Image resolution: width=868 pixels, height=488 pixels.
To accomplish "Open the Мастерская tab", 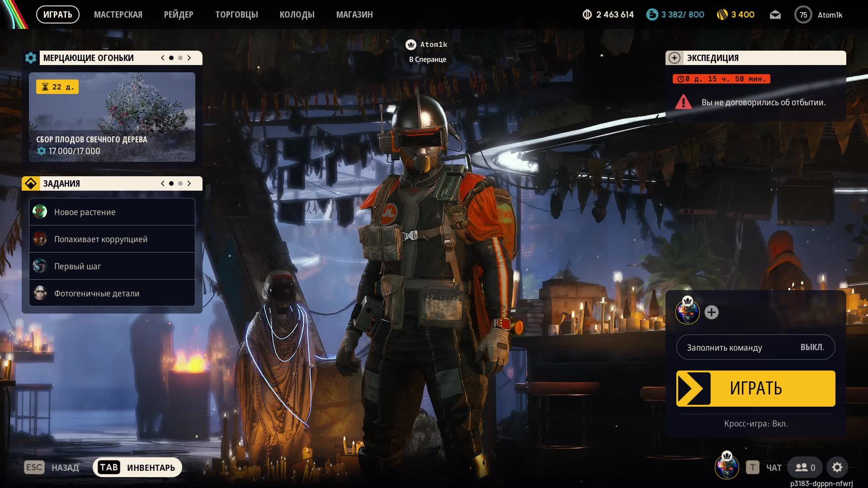I will pos(118,14).
